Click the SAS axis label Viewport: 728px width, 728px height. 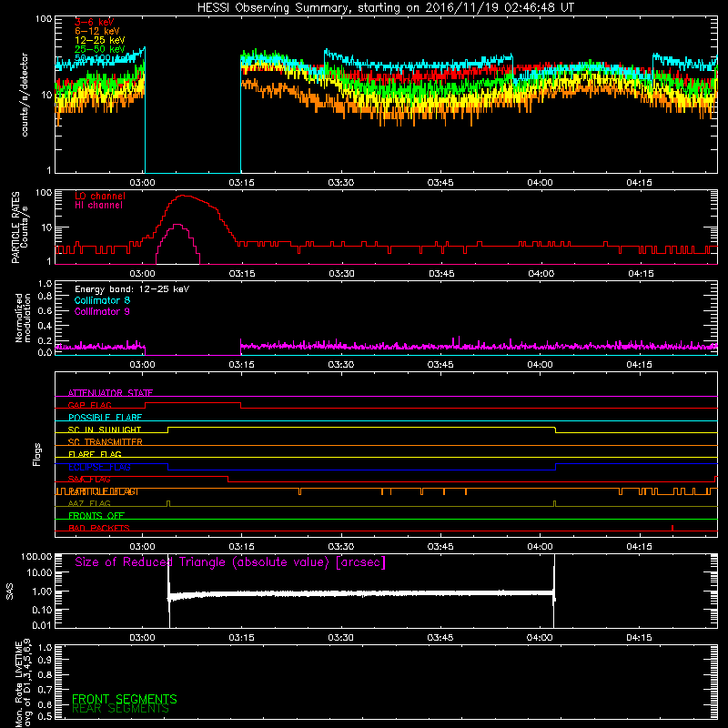(10, 591)
